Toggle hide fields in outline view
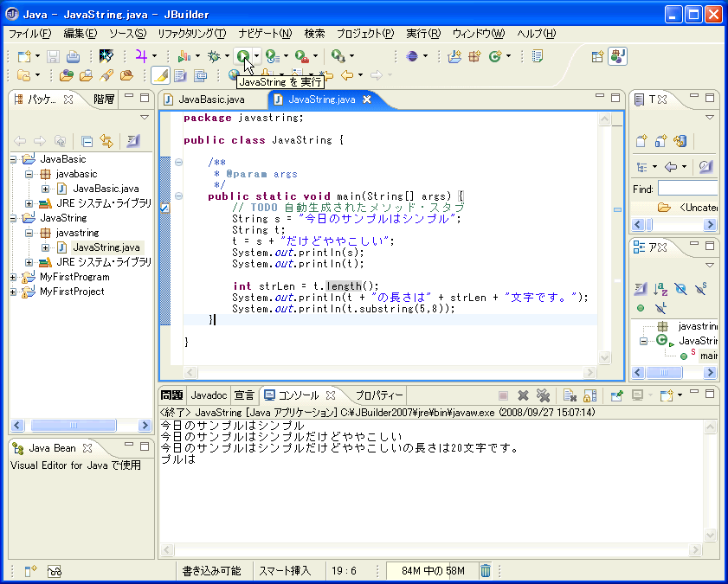The width and height of the screenshot is (728, 584). (x=680, y=289)
